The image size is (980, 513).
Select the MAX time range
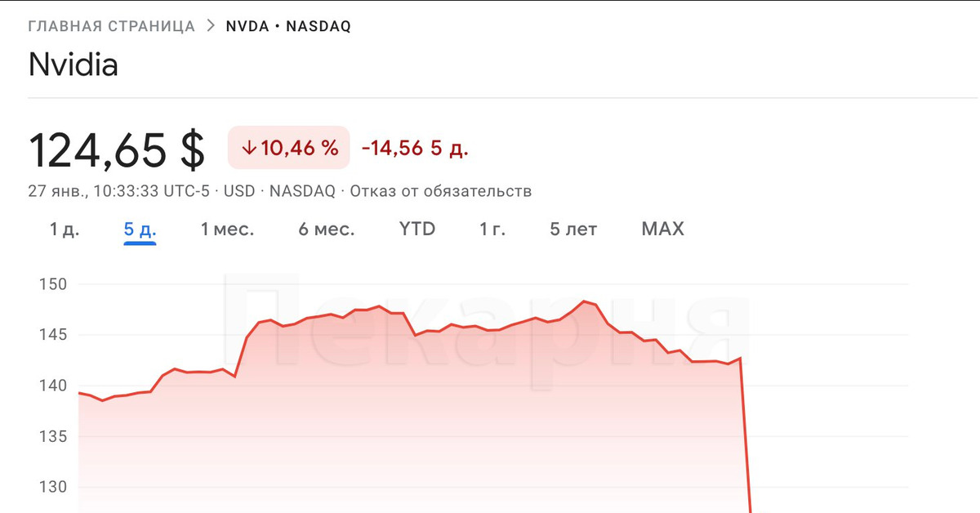[x=662, y=230]
